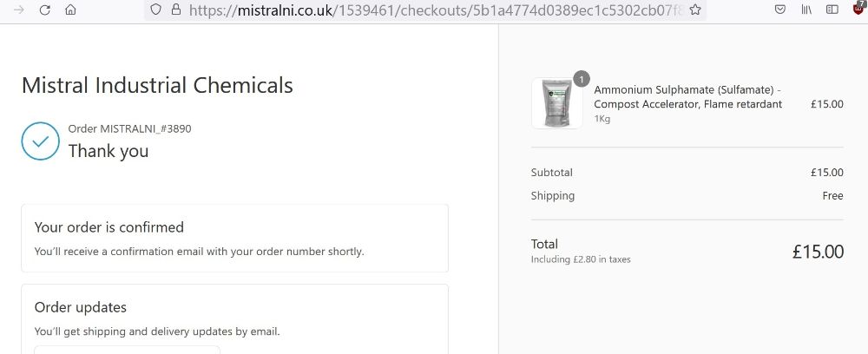Show the browser sidebars icon

click(832, 10)
